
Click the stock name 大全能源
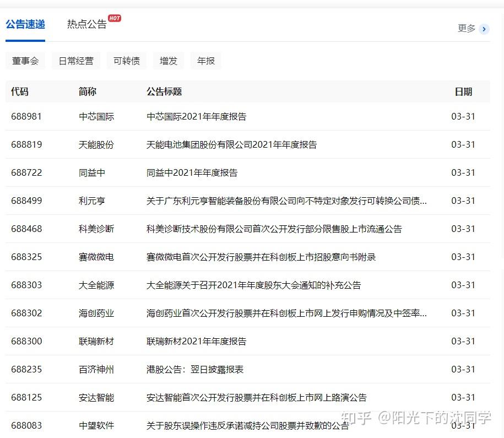coord(96,285)
